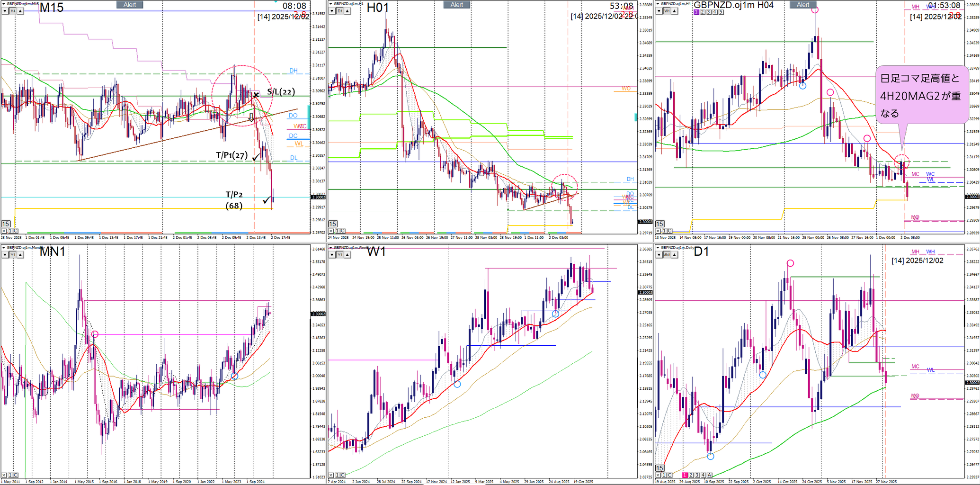Click the C button at the H01 chart bottom

(x=343, y=231)
